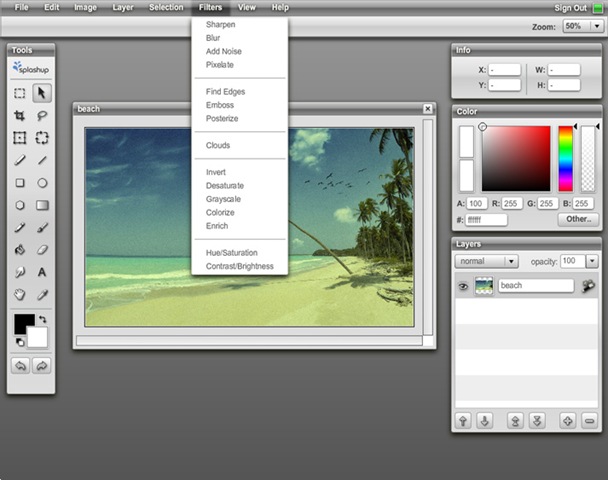Image resolution: width=608 pixels, height=480 pixels.
Task: Reset colors to default black and white
Action: coord(20,342)
